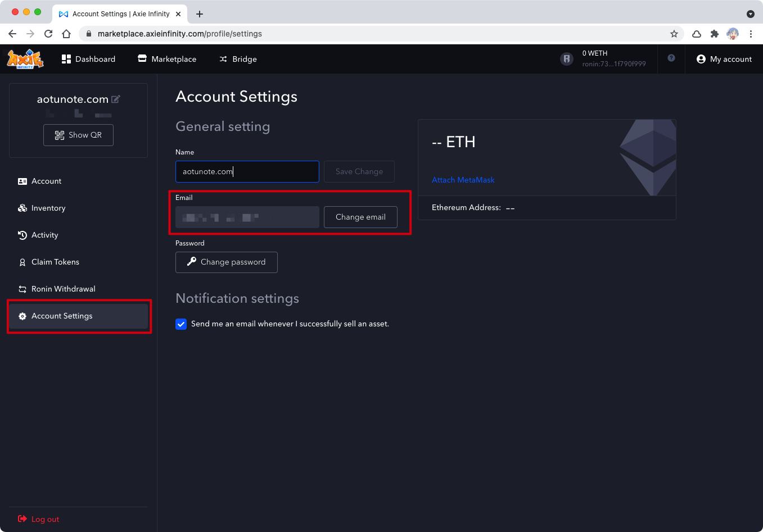The width and height of the screenshot is (763, 532).
Task: Click the address bar URL
Action: tap(180, 34)
